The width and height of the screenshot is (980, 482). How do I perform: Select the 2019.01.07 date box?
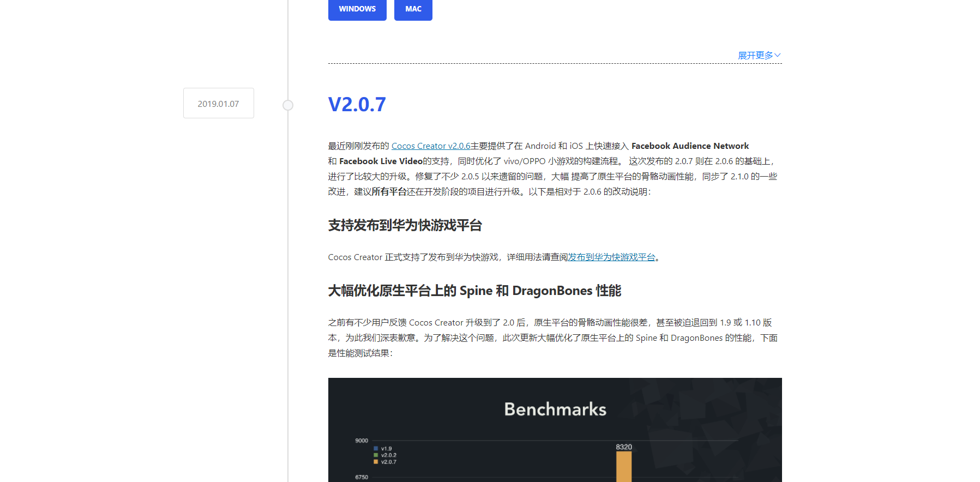coord(219,103)
